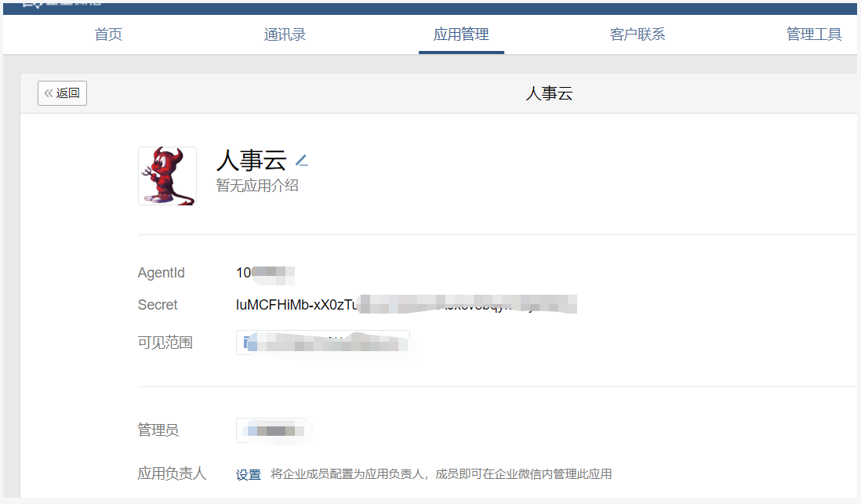Open the 管理工具 tab
This screenshot has height=504, width=861.
(814, 34)
